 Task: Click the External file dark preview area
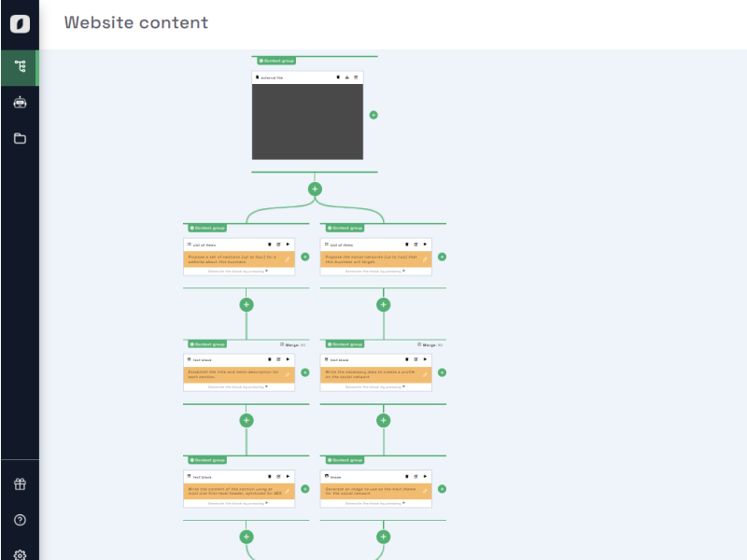307,121
